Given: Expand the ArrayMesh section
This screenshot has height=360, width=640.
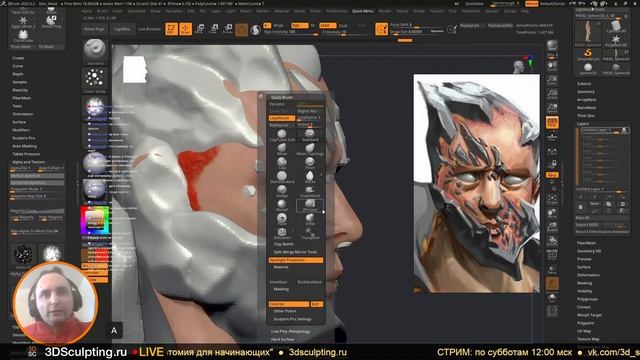Looking at the screenshot, I should (587, 100).
